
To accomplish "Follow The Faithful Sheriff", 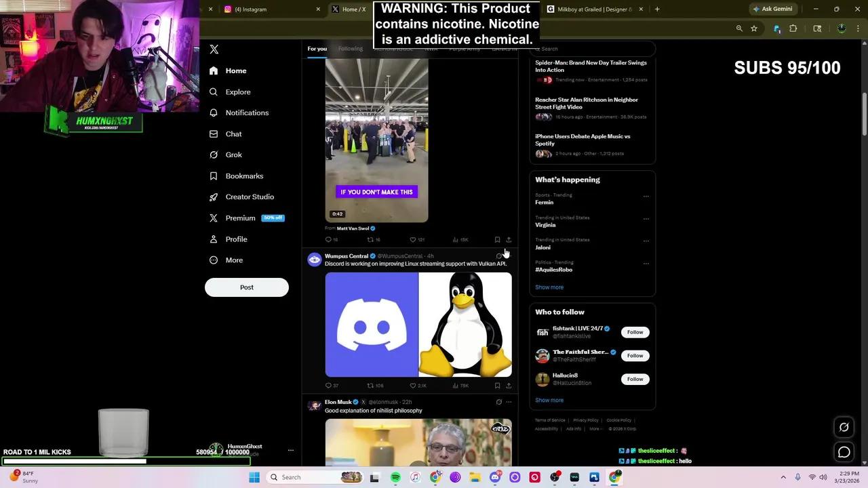I will (635, 355).
